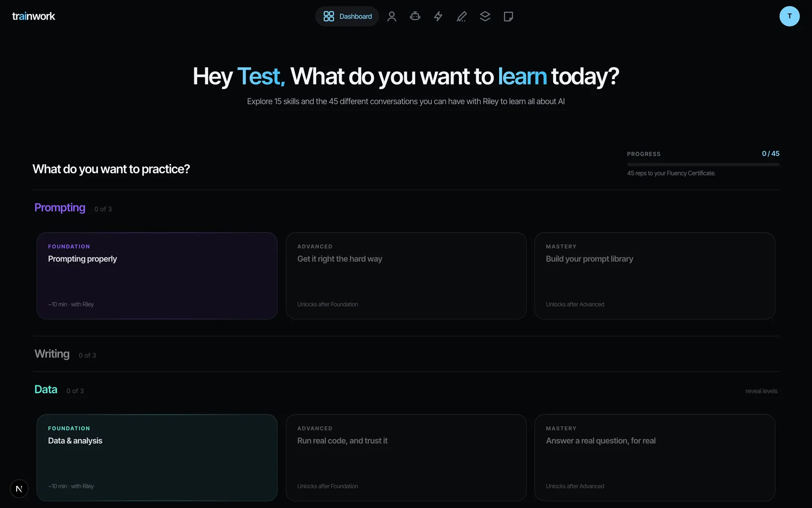This screenshot has width=812, height=508.
Task: Open the Dashboard tab
Action: pyautogui.click(x=347, y=16)
